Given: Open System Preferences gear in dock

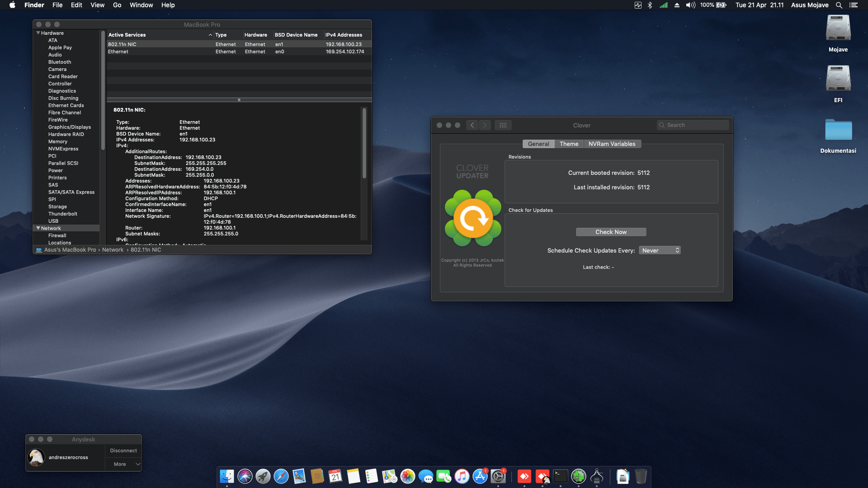Looking at the screenshot, I should 498,476.
